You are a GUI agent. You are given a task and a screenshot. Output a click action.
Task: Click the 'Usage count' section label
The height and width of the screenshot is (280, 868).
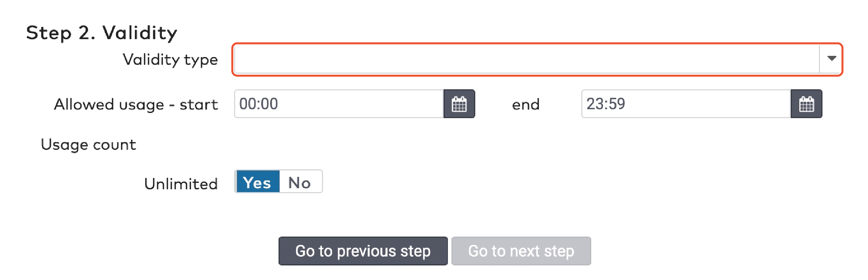88,144
